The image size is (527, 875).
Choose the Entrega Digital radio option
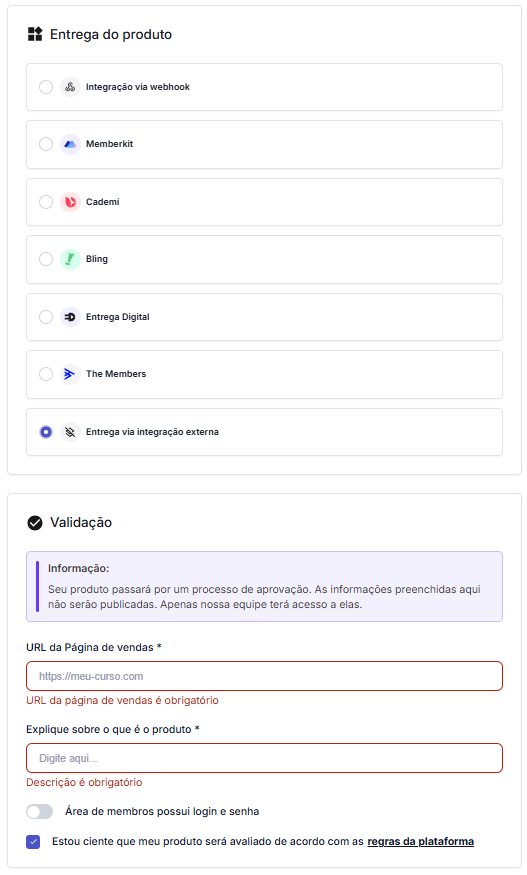click(46, 317)
